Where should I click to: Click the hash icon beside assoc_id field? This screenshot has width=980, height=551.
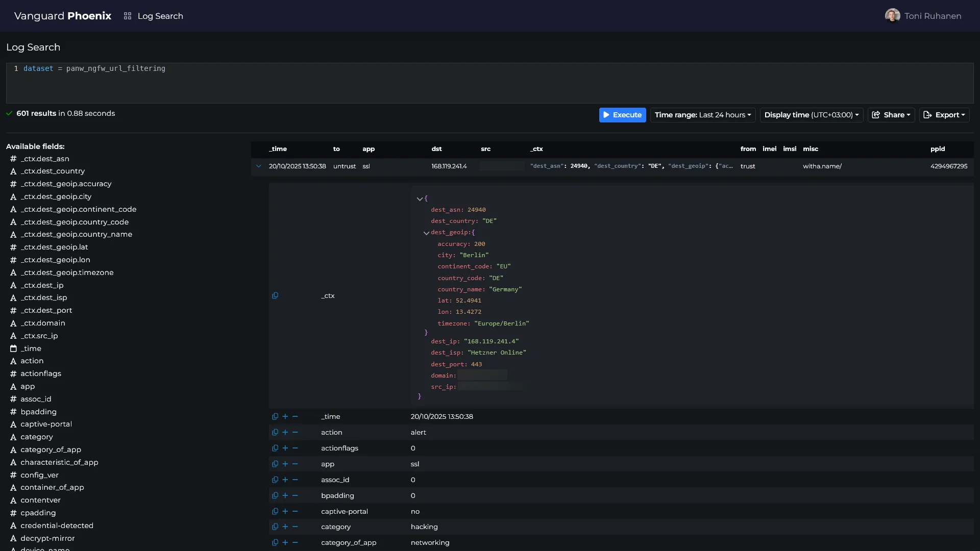pyautogui.click(x=13, y=398)
